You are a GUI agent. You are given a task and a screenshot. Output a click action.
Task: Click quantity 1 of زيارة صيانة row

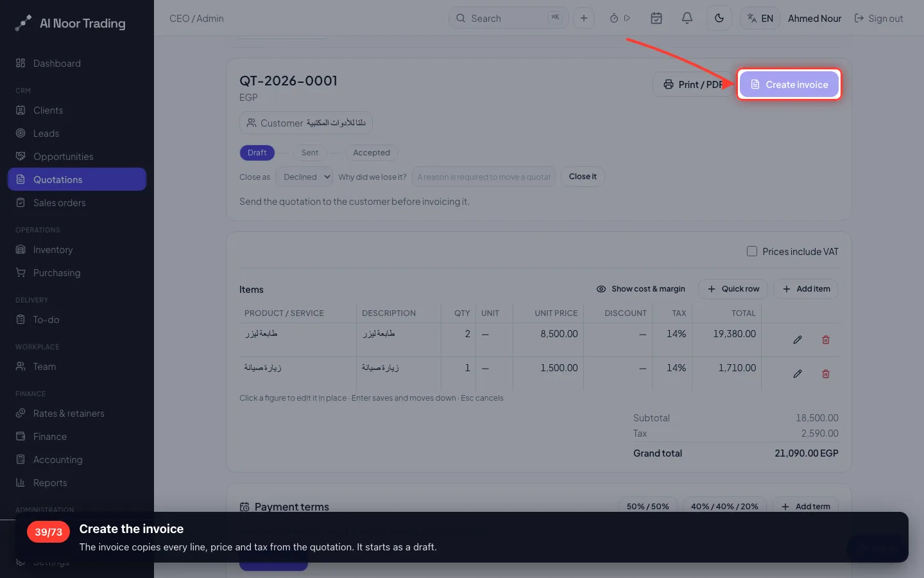coord(467,368)
